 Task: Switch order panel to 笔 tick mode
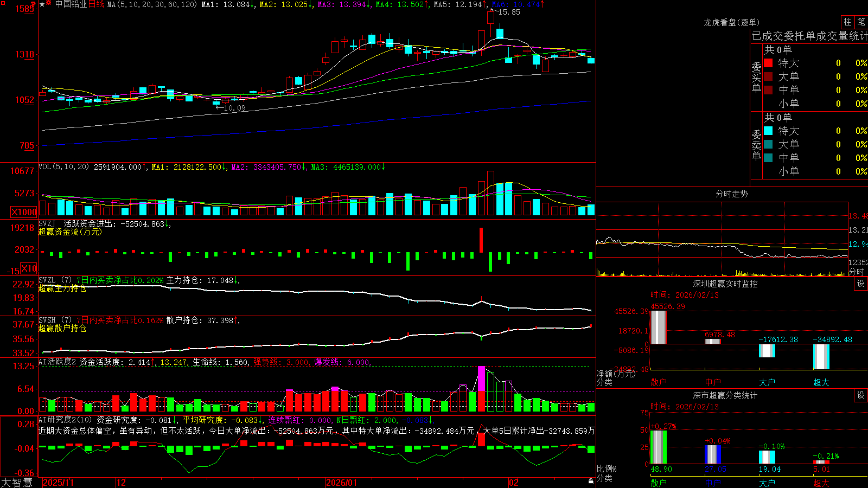[x=861, y=22]
